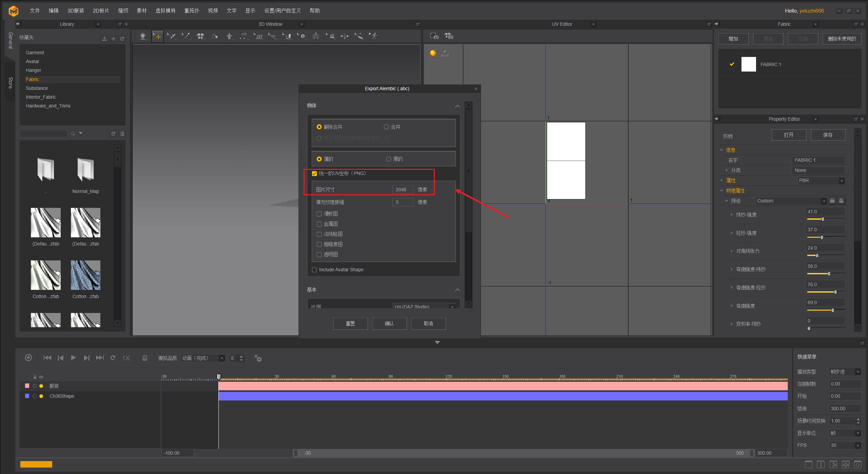Click the Simulate down-arrow tool

pos(143,36)
